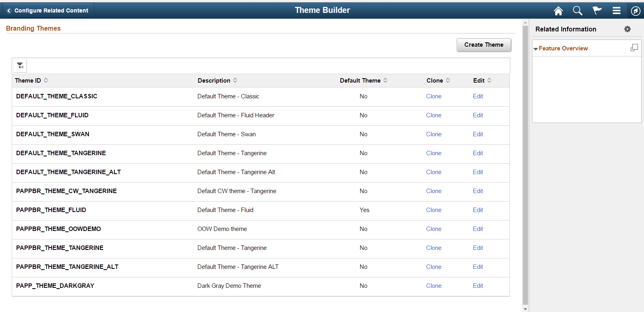Viewport: 644px width, 312px height.
Task: Click the Related Information panel title
Action: pyautogui.click(x=566, y=29)
